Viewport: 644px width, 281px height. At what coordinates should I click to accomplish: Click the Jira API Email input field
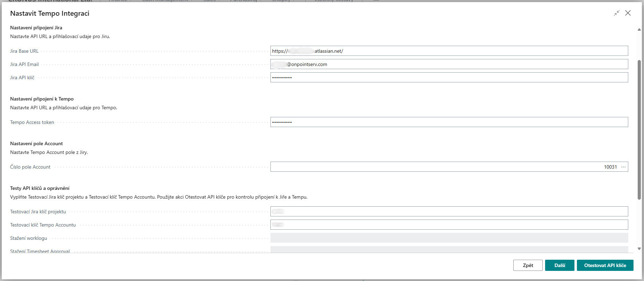[x=449, y=64]
